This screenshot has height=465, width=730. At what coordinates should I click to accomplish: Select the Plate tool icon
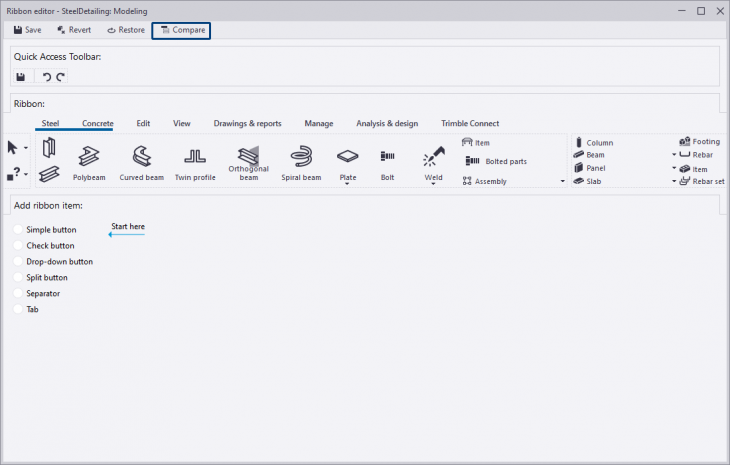pos(348,157)
